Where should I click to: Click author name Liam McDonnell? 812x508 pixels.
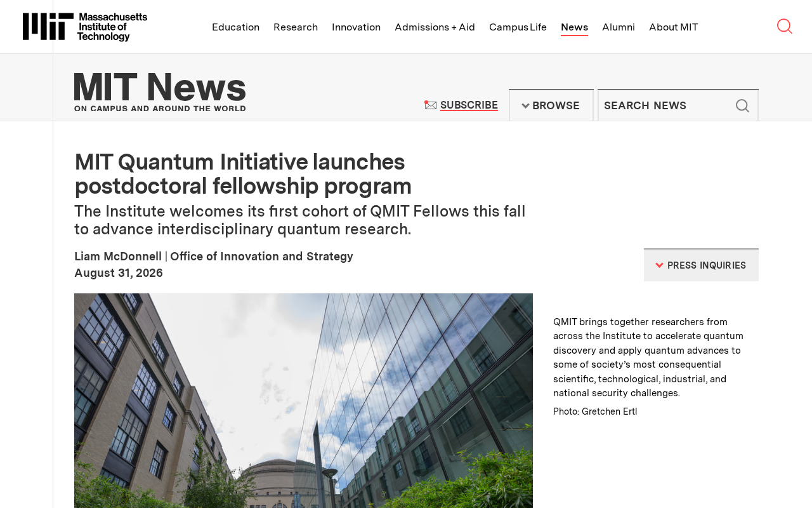tap(118, 256)
